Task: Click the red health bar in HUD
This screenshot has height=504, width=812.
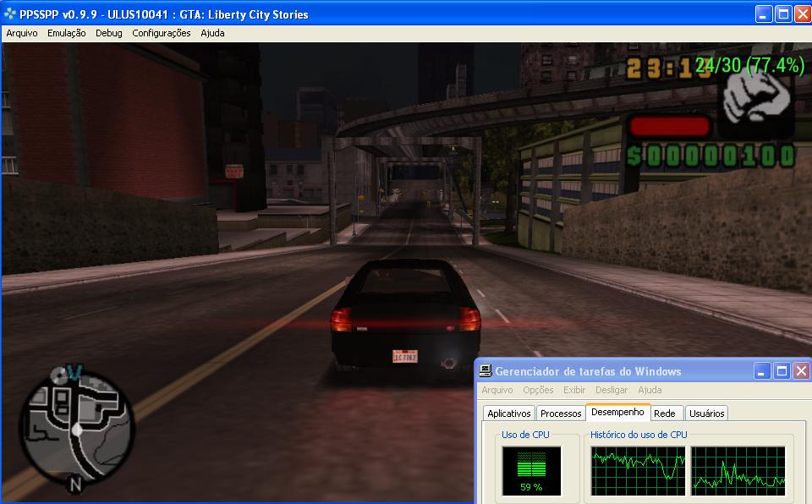Action: tap(669, 126)
